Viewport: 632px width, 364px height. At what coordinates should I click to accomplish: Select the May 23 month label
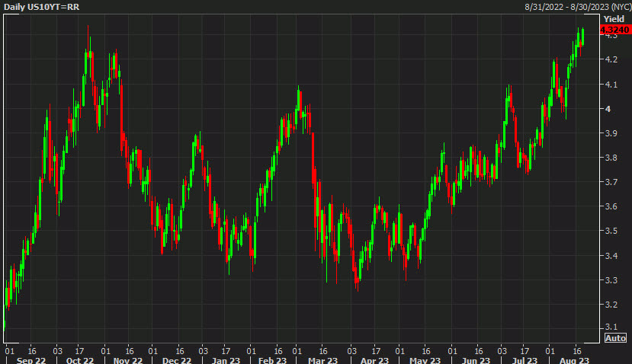click(425, 359)
